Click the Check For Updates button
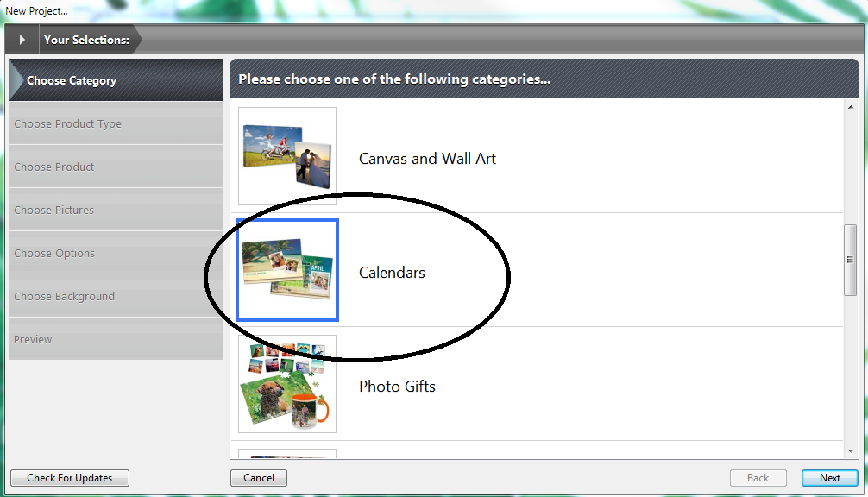The image size is (868, 497). 70,478
